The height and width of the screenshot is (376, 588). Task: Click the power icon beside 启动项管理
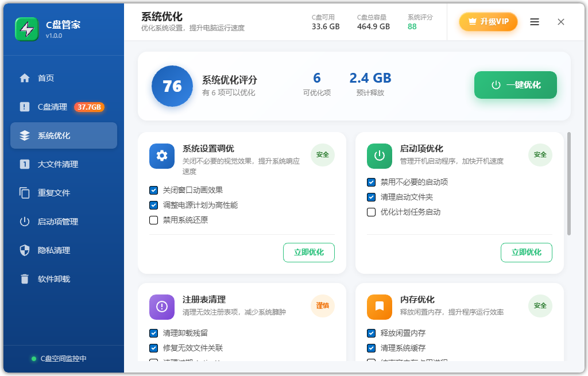(25, 222)
